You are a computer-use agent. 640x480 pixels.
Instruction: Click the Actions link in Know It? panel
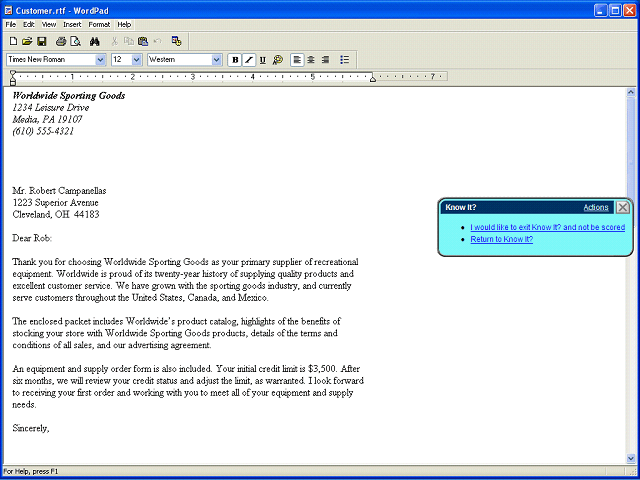click(x=596, y=207)
